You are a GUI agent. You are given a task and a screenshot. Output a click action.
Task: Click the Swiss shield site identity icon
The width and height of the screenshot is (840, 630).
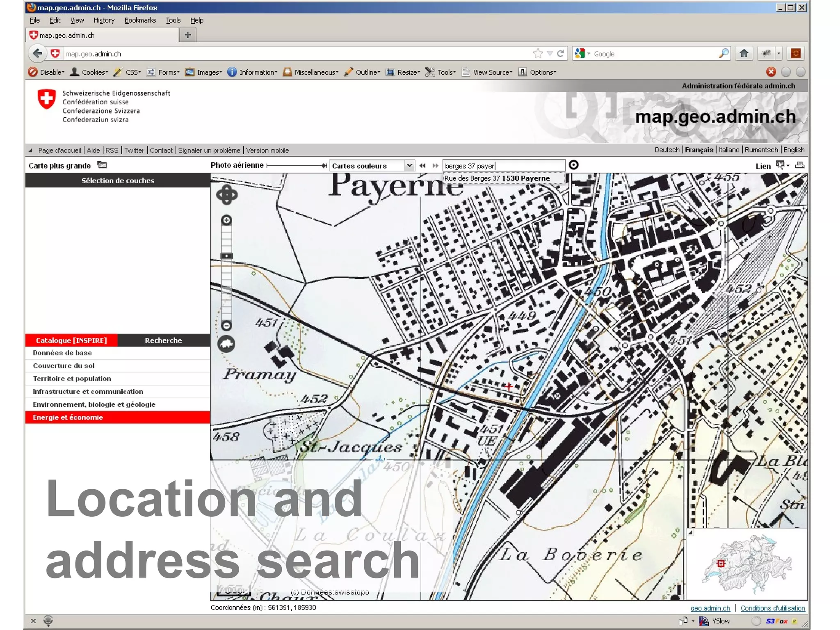[55, 53]
